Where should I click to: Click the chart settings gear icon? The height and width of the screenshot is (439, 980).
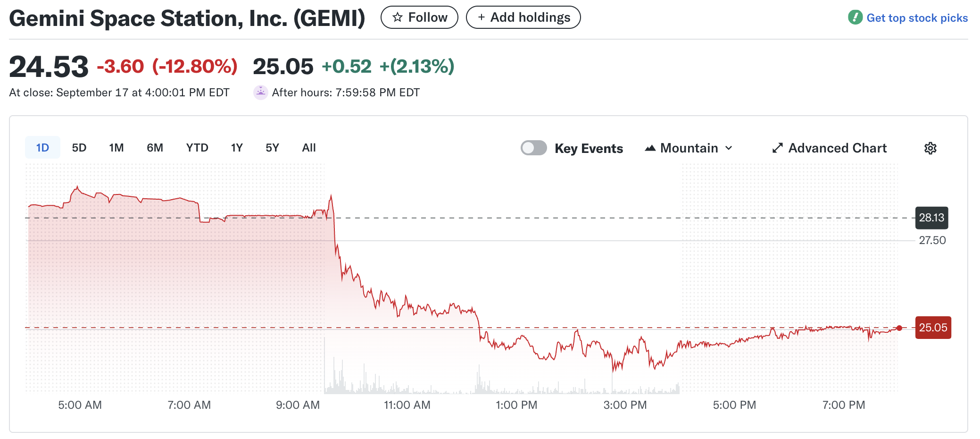(930, 148)
